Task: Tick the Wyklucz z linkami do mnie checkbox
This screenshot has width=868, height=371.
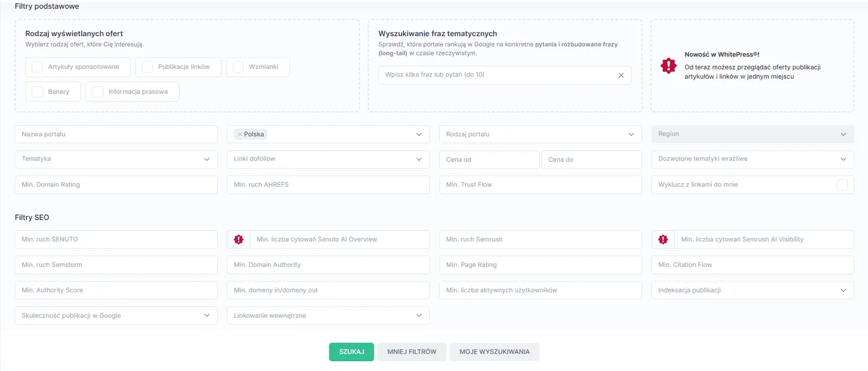Action: (x=842, y=185)
